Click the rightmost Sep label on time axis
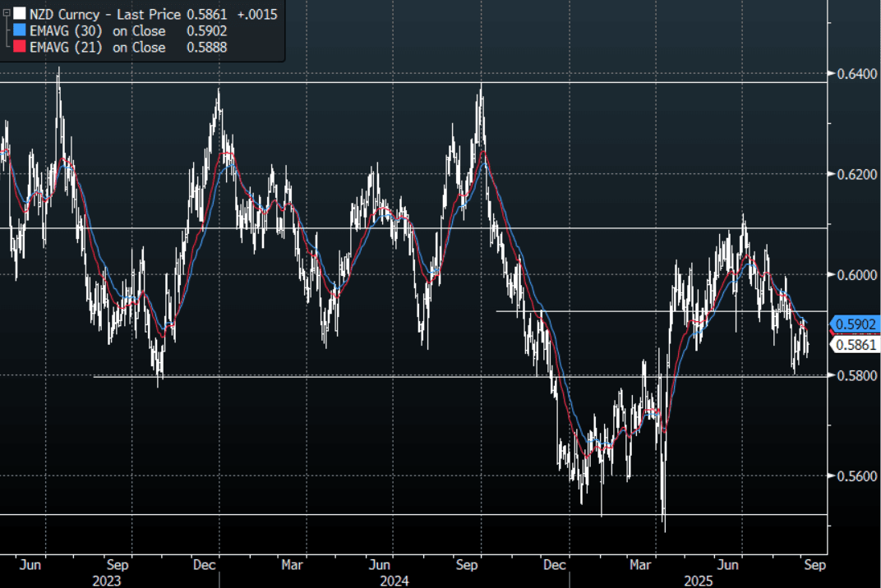The image size is (881, 588). click(814, 565)
